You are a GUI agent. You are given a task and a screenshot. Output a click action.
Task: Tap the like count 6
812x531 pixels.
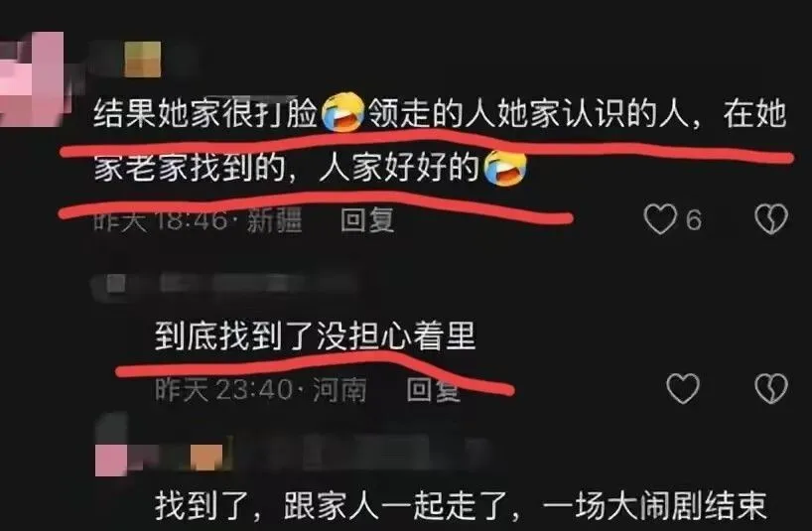[x=694, y=220]
